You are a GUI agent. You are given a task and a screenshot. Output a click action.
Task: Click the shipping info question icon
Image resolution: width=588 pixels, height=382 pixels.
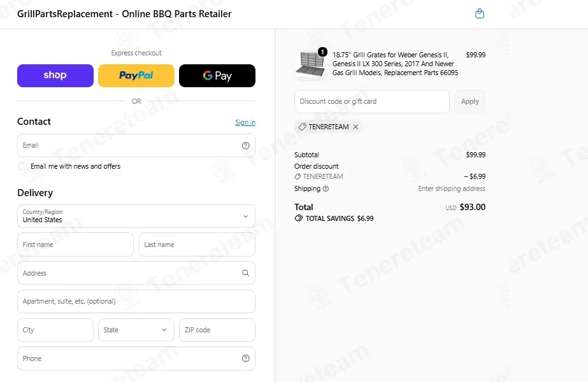[x=326, y=188]
